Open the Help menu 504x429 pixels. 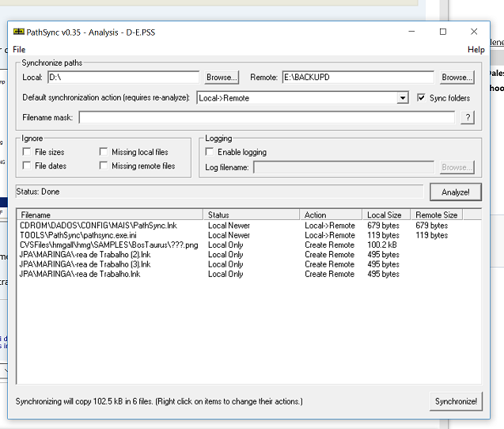476,49
